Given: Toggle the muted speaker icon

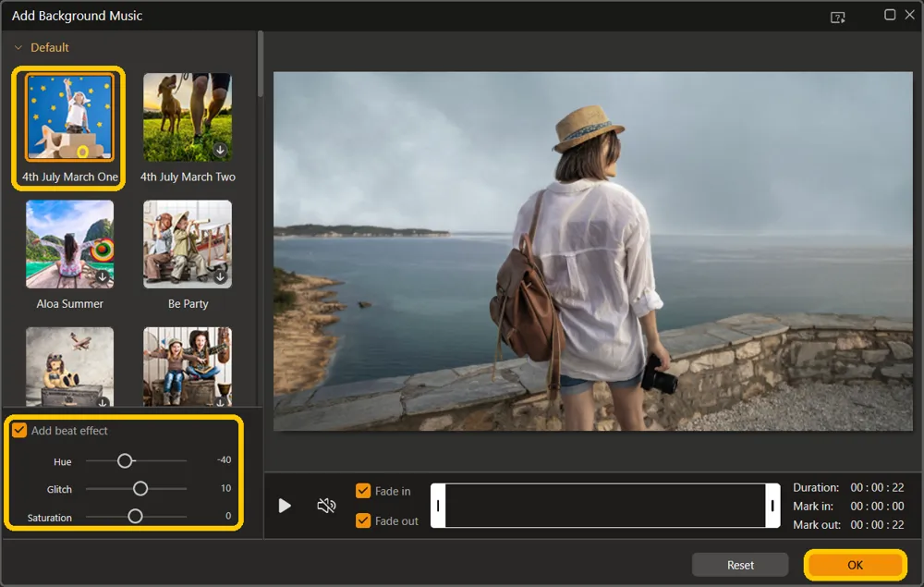Looking at the screenshot, I should tap(326, 506).
